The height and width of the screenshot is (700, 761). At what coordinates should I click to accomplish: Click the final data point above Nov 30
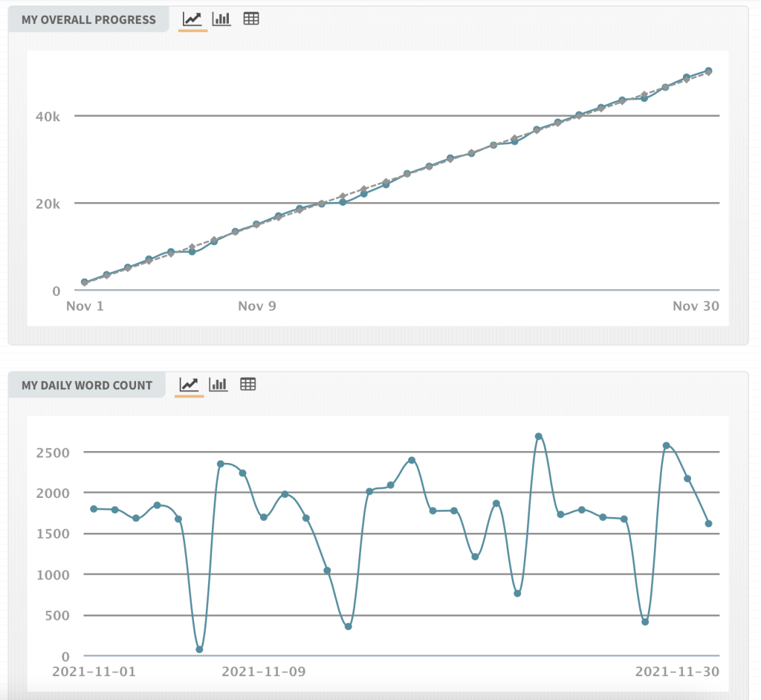coord(708,71)
